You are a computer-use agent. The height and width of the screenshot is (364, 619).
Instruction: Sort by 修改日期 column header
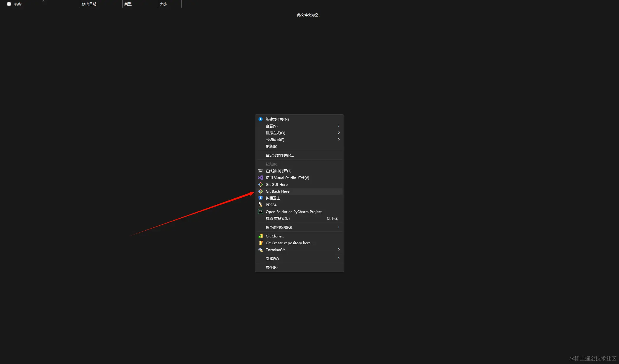[89, 4]
